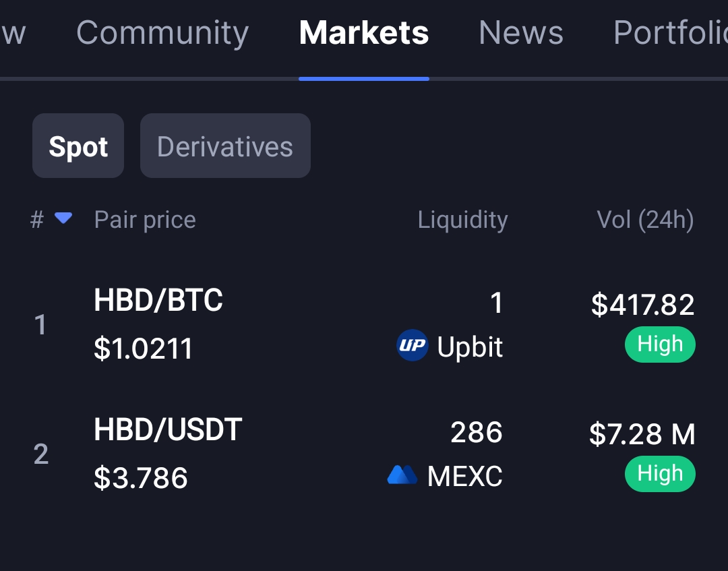728x571 pixels.
Task: Open the HBD/BTC trading pair
Action: (158, 300)
